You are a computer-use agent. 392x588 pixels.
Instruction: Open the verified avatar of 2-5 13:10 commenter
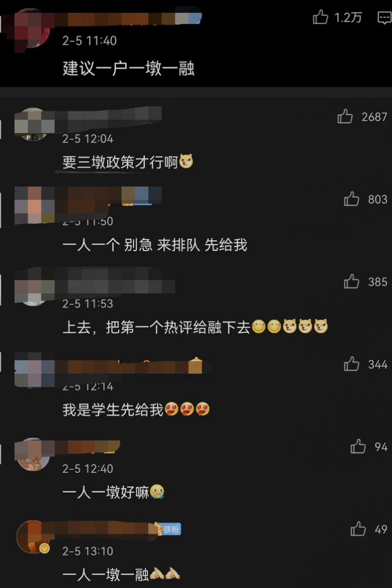(x=33, y=537)
